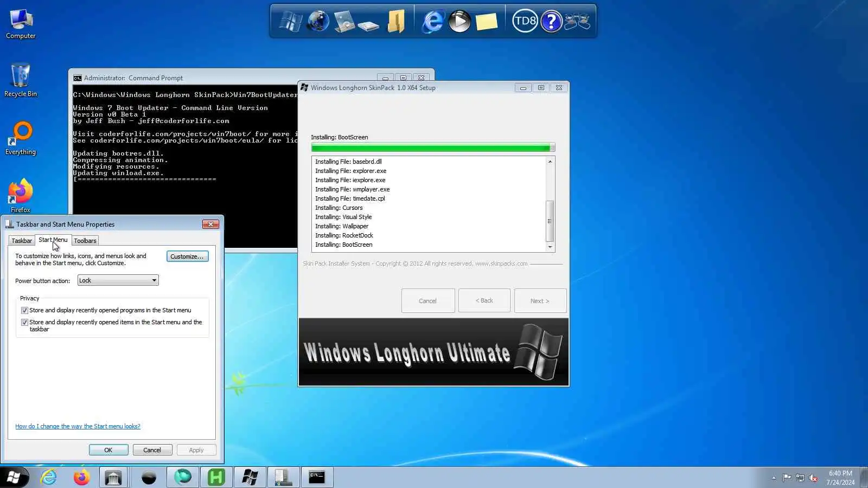
Task: Open the Action Center flag in the tray
Action: 787,478
